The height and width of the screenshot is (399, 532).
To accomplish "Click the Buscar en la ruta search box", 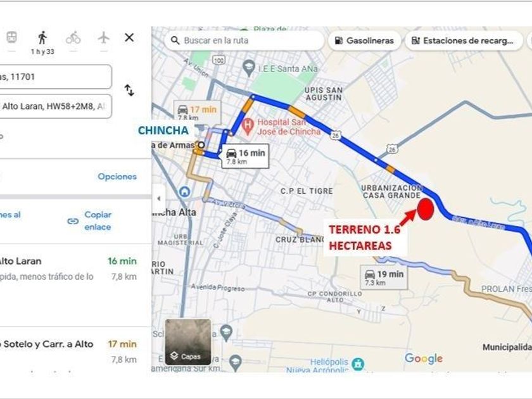I will tap(244, 41).
